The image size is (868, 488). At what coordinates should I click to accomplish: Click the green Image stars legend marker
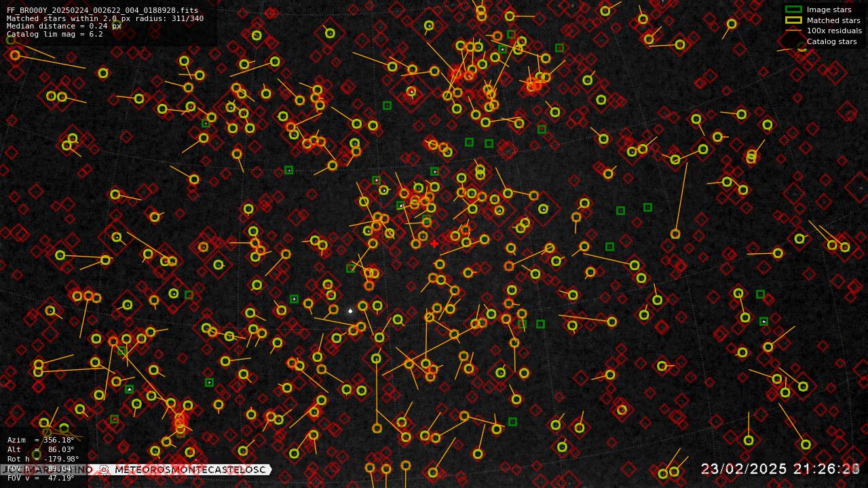pyautogui.click(x=793, y=10)
